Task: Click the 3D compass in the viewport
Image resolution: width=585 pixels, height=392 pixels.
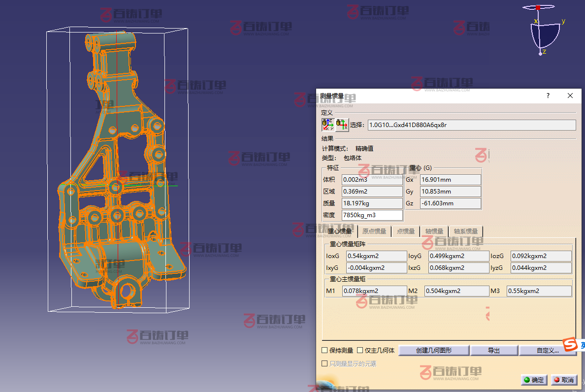Action: click(546, 31)
